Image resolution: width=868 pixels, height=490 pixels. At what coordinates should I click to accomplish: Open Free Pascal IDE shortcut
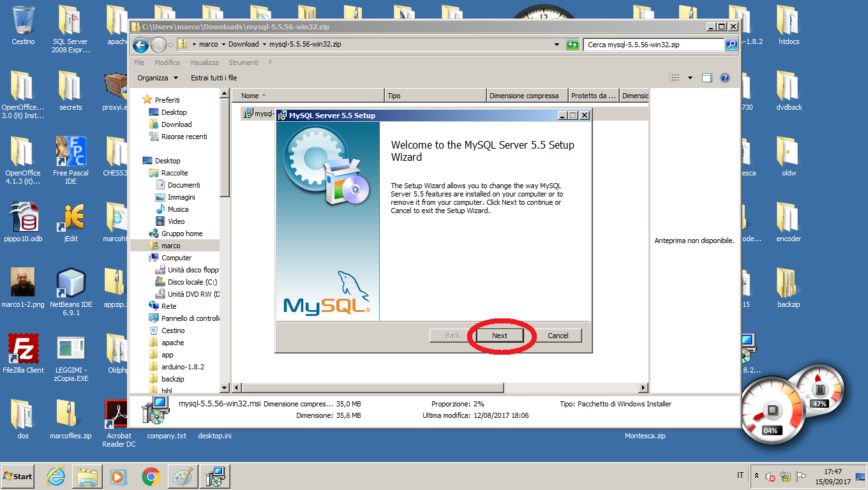point(70,152)
